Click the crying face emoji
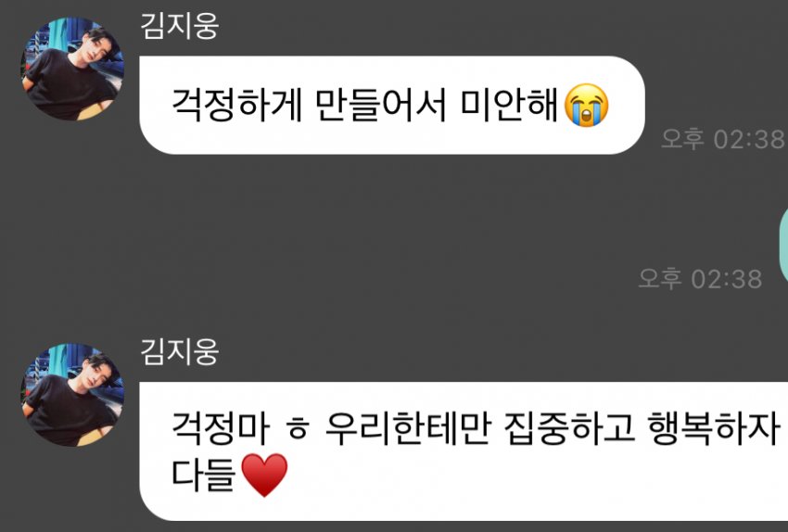The height and width of the screenshot is (532, 788). (587, 105)
